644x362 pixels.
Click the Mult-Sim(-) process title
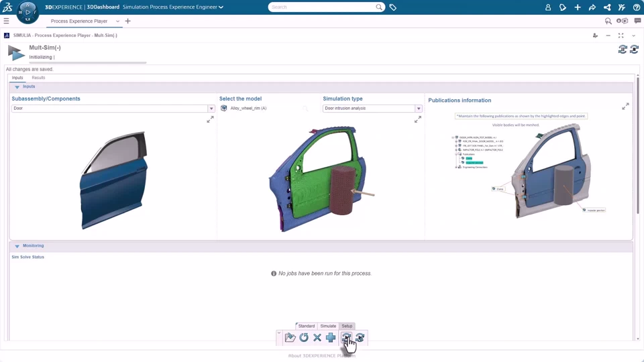click(45, 48)
